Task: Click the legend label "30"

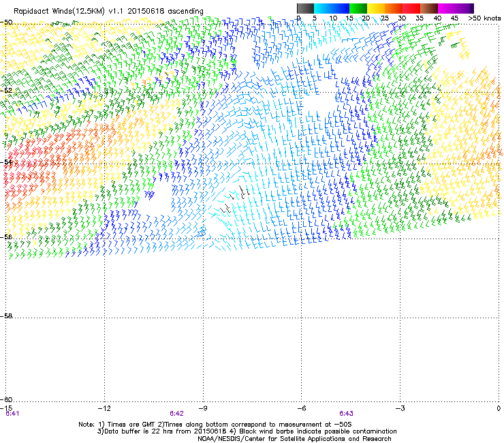Action: pyautogui.click(x=402, y=18)
